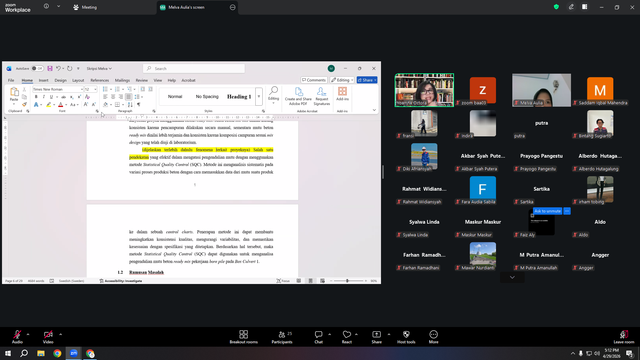
Task: Click the Increase Indent icon
Action: click(150, 89)
